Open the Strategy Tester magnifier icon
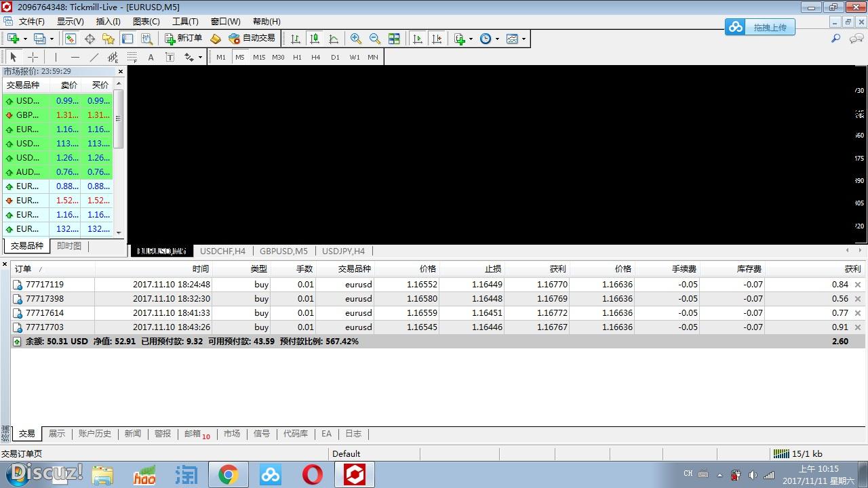The height and width of the screenshot is (488, 868). [146, 39]
